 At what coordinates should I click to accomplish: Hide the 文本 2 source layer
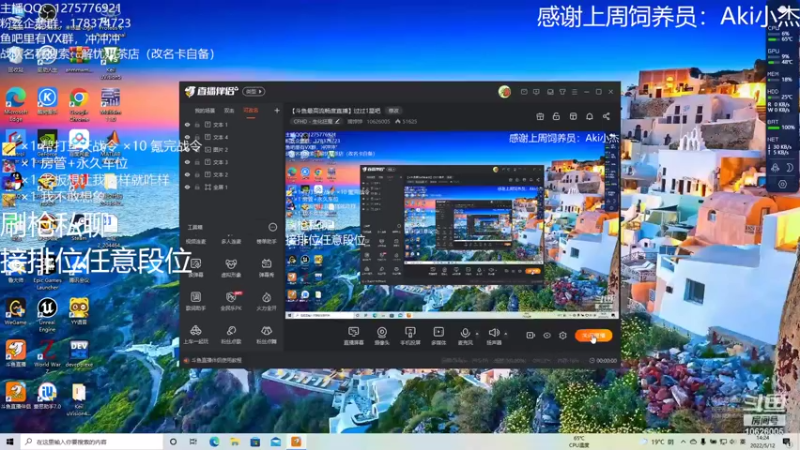(187, 174)
